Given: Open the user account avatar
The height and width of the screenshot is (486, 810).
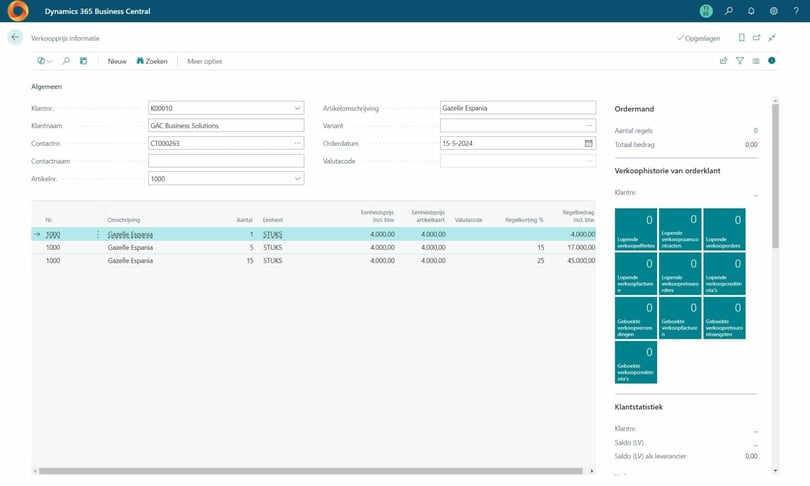Looking at the screenshot, I should pyautogui.click(x=706, y=11).
